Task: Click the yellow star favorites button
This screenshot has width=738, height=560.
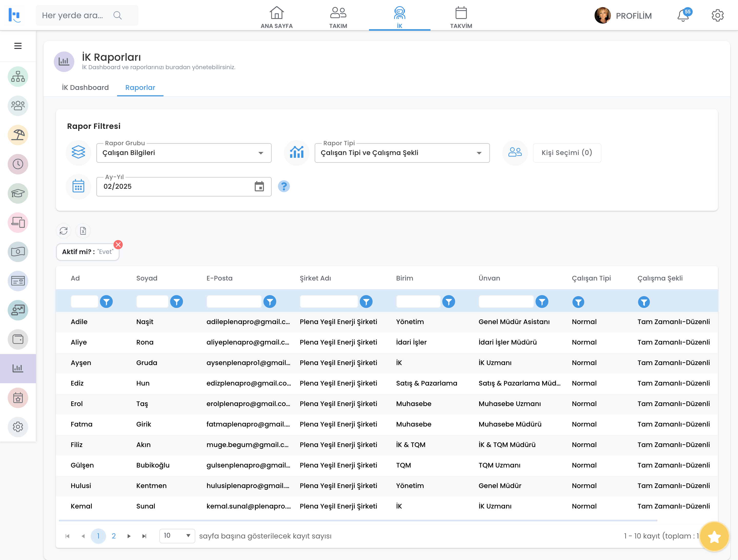Action: tap(714, 537)
